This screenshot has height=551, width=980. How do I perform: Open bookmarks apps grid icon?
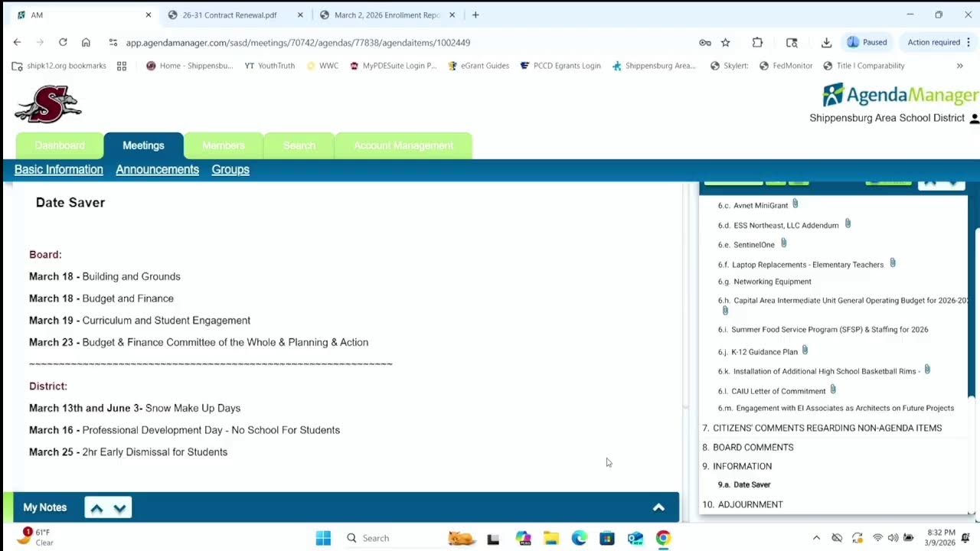[122, 66]
